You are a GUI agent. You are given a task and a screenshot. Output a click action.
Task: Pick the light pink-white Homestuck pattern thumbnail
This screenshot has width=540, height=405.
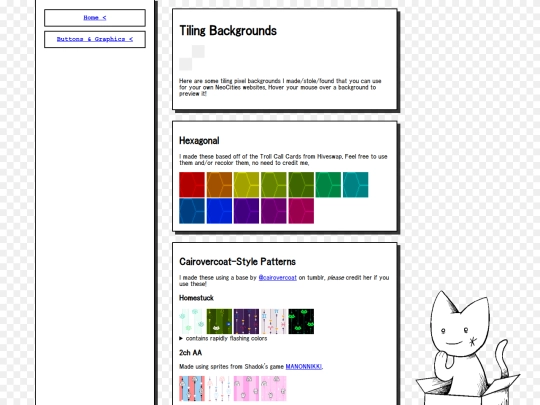[273, 321]
